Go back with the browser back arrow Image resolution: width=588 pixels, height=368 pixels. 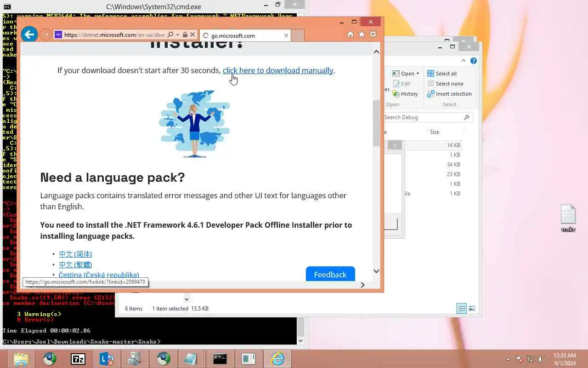(29, 34)
